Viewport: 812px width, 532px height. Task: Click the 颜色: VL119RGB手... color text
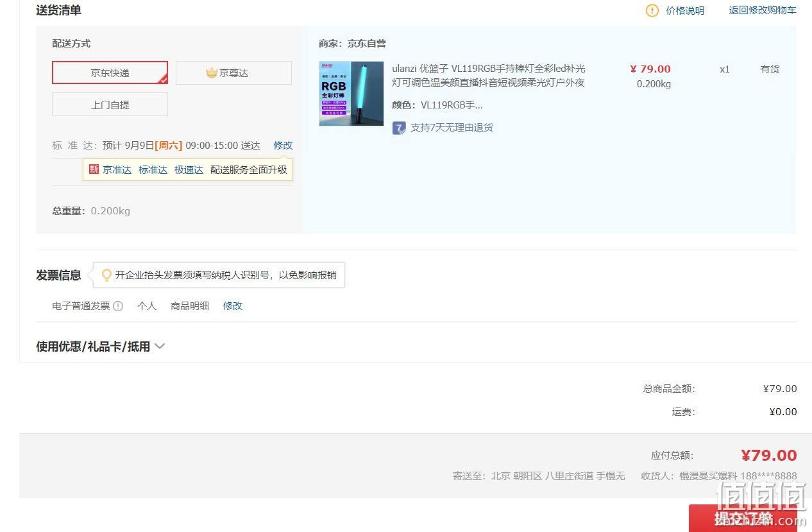click(437, 105)
